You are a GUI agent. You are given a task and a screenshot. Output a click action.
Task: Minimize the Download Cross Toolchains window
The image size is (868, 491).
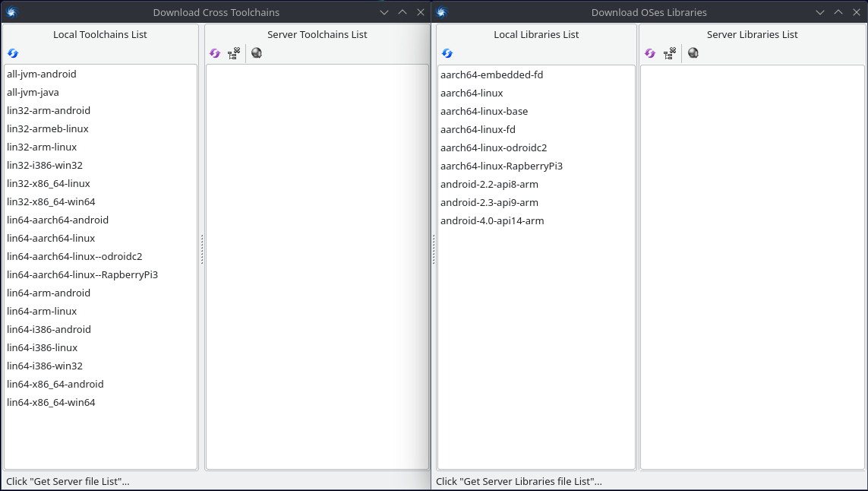[384, 12]
